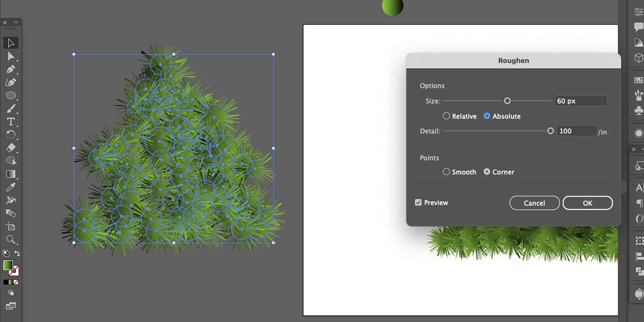The image size is (644, 322).
Task: Click the green Fill color swatch
Action: point(8,265)
